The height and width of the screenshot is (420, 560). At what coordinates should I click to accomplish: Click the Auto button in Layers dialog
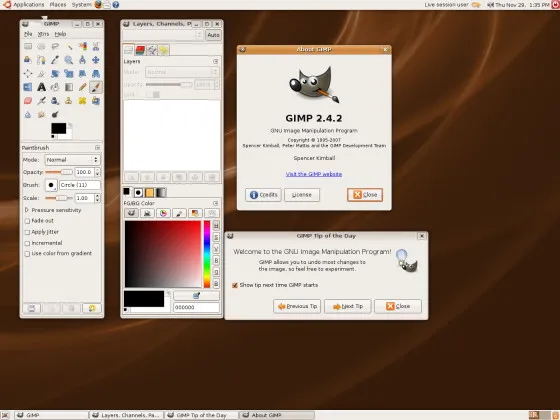click(213, 35)
